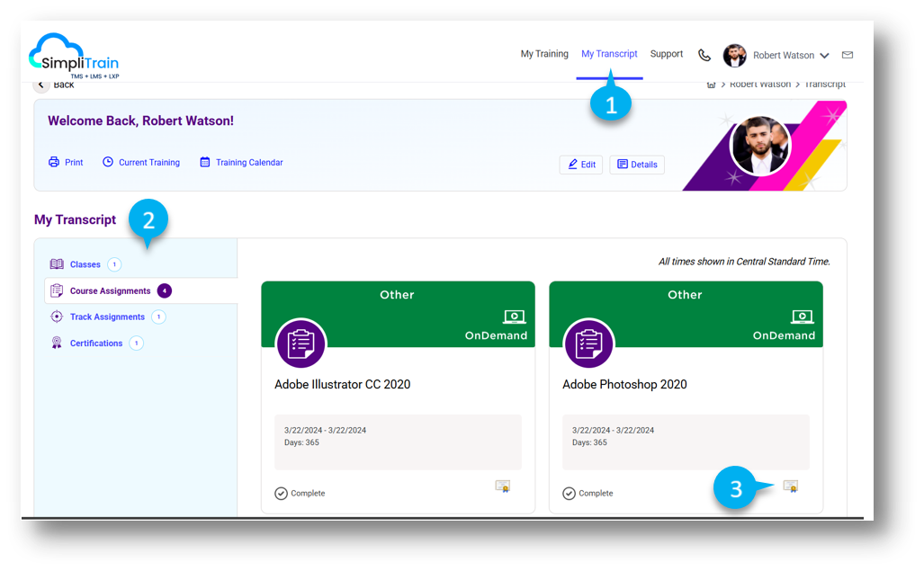
Task: Select Certifications in the sidebar
Action: (x=95, y=343)
